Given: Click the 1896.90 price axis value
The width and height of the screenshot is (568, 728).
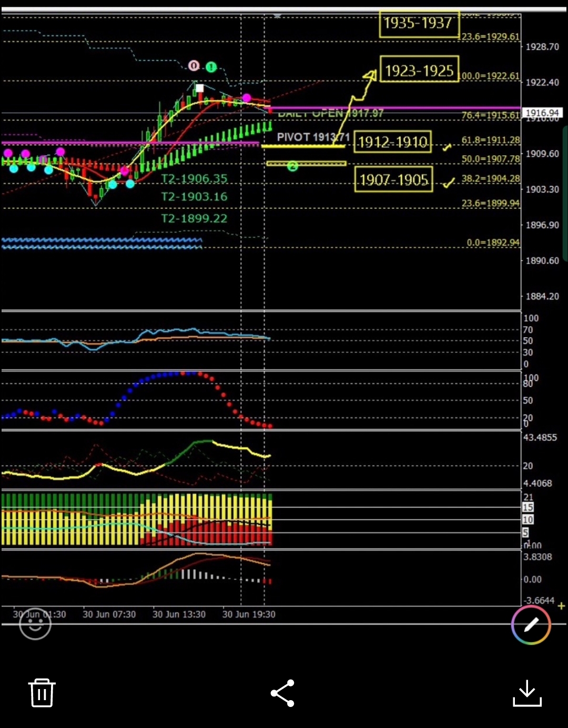Looking at the screenshot, I should tap(542, 225).
